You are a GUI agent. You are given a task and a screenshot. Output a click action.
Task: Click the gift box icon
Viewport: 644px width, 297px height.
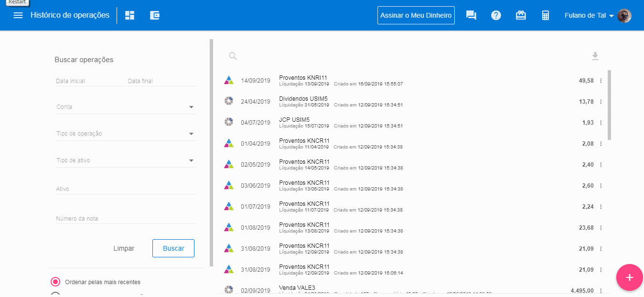(521, 15)
